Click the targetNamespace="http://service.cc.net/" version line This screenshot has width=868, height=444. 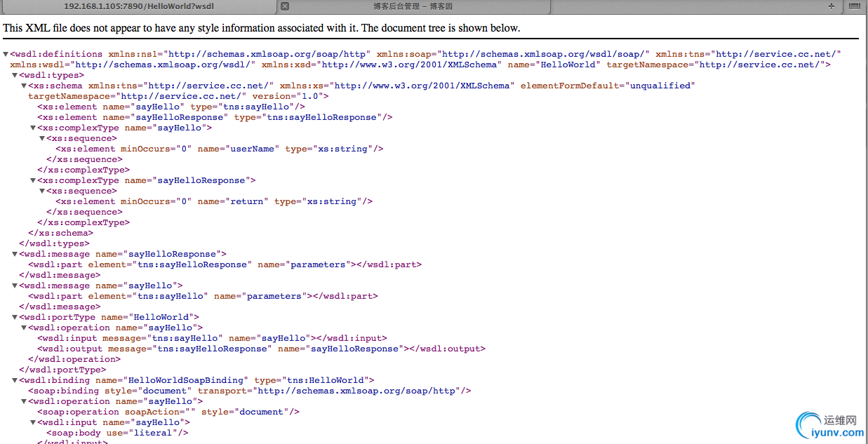(x=178, y=96)
